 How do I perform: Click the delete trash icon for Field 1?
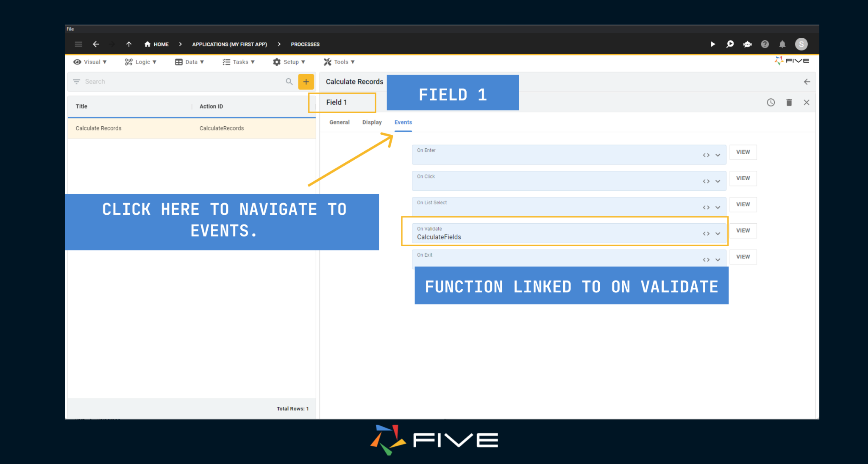tap(789, 102)
